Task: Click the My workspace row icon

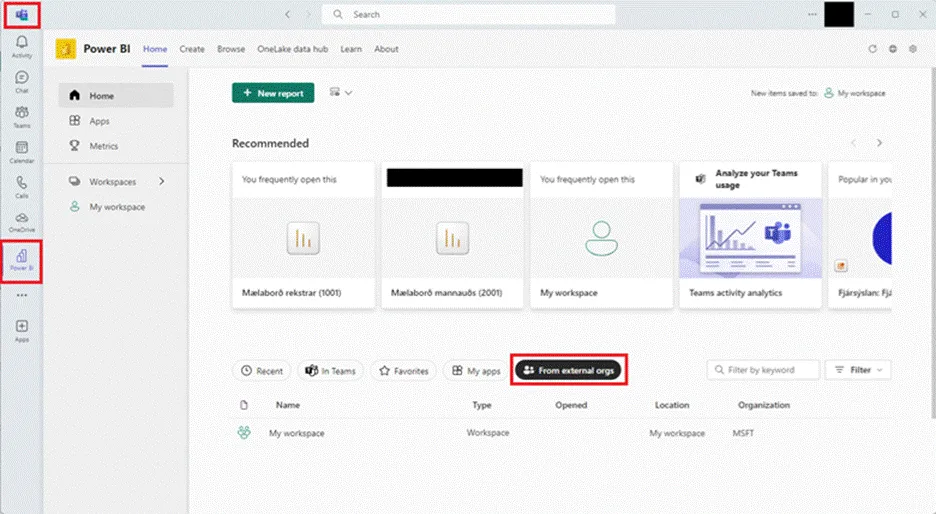Action: point(244,433)
